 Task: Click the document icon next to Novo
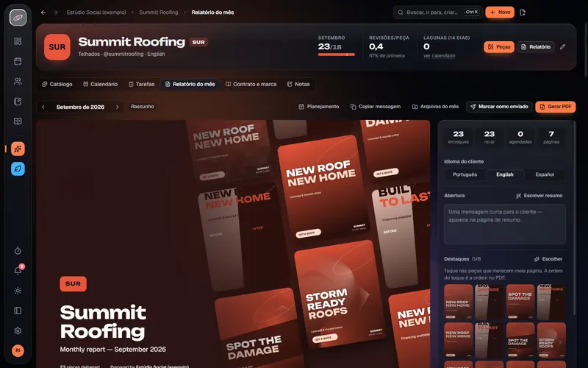pyautogui.click(x=523, y=13)
